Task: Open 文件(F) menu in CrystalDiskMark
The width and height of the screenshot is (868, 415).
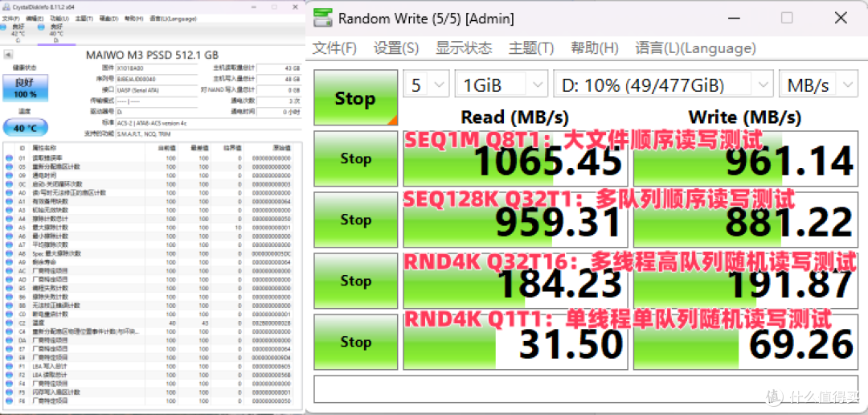Action: click(x=334, y=47)
